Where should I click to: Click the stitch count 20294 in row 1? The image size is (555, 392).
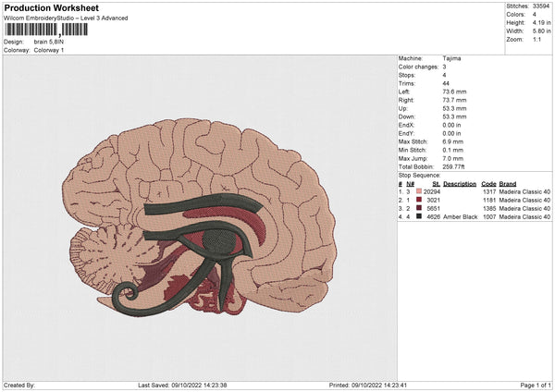tap(432, 191)
